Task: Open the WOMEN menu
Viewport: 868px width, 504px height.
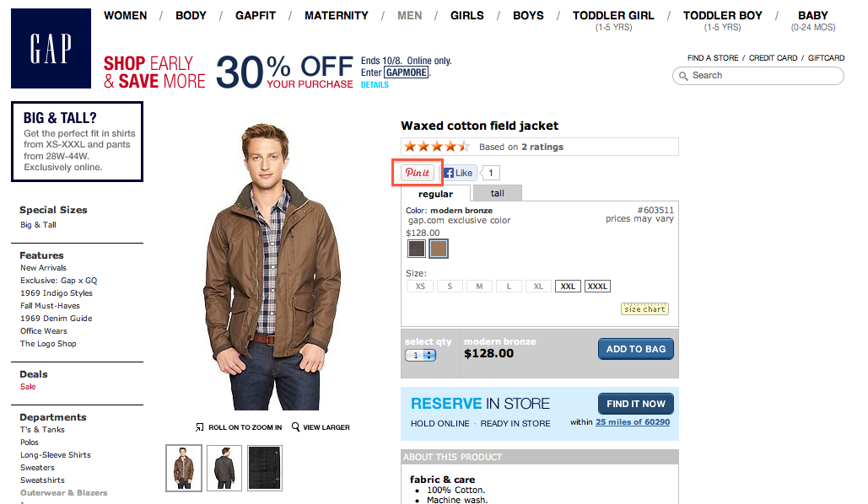Action: 125,16
